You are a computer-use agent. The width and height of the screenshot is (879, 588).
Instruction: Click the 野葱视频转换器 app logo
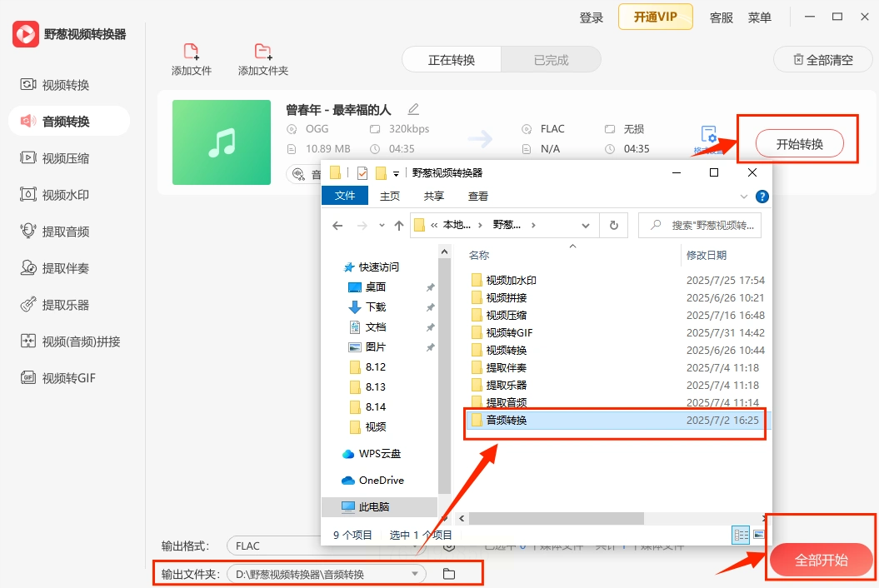[x=26, y=34]
